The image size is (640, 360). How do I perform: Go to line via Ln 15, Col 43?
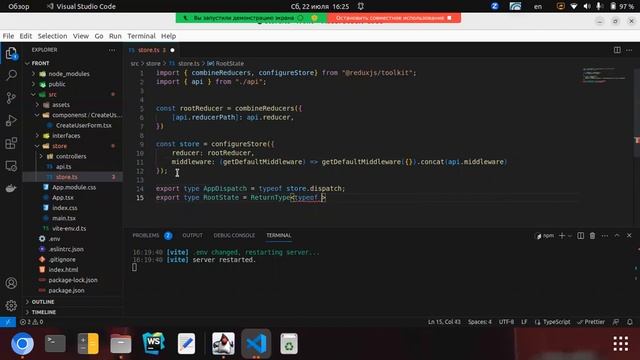(x=444, y=322)
